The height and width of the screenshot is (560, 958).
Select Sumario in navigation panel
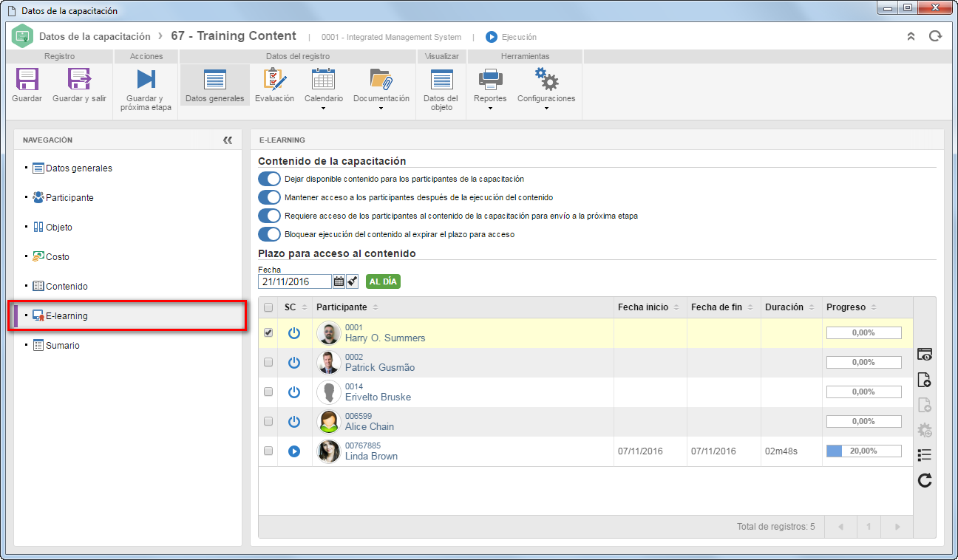63,346
